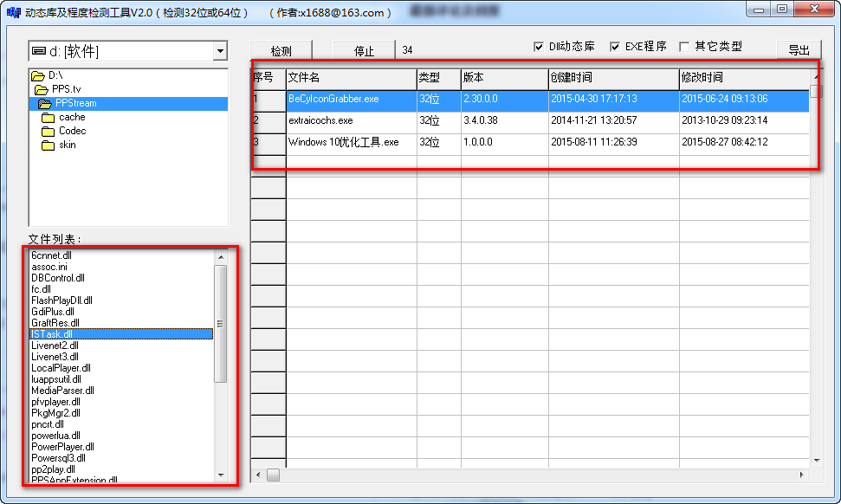This screenshot has width=841, height=504.
Task: Click file list scrollbar down arrow
Action: tap(221, 475)
